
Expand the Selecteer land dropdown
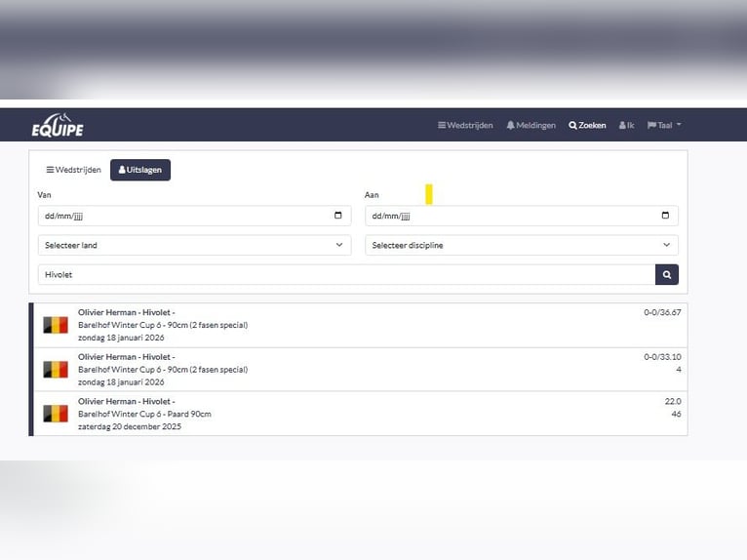[194, 246]
